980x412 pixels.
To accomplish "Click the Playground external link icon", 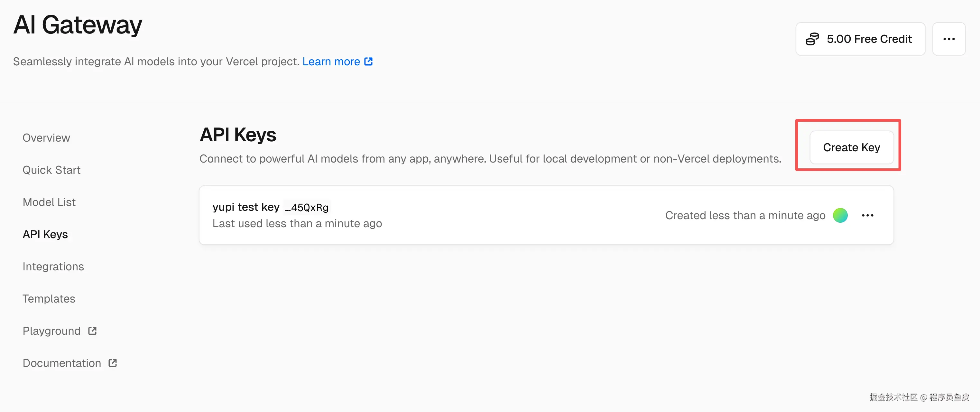I will pyautogui.click(x=92, y=331).
